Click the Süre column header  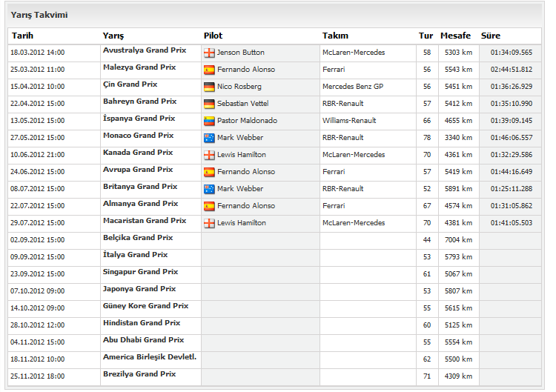(491, 36)
